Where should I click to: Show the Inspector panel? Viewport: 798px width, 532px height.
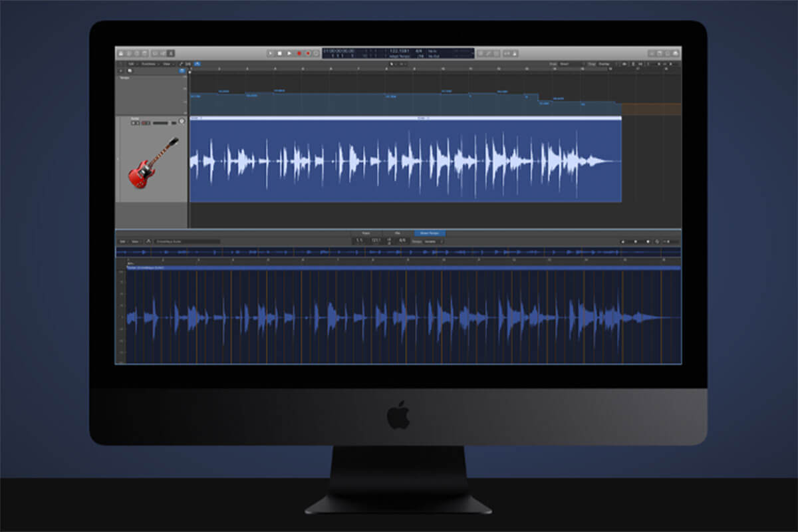pyautogui.click(x=129, y=53)
